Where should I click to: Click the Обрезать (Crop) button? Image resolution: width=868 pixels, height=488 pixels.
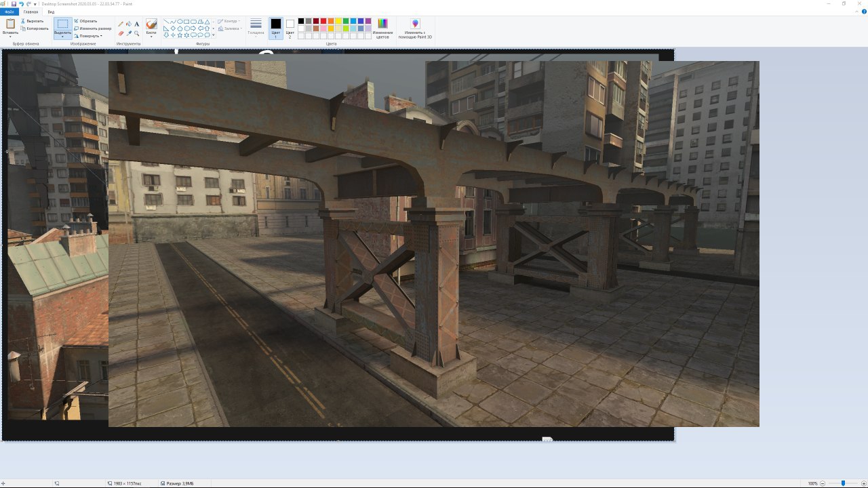coord(85,21)
